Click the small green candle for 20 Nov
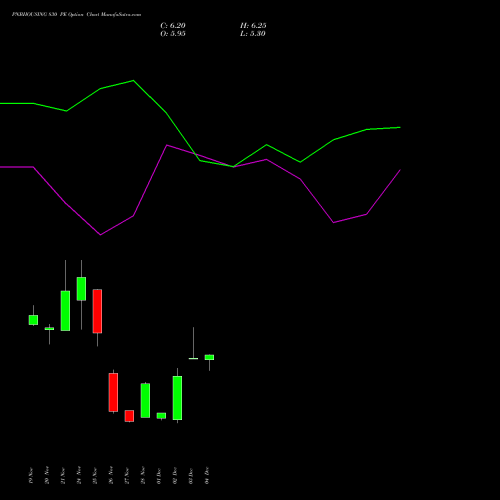This screenshot has width=500, height=500. pyautogui.click(x=49, y=329)
